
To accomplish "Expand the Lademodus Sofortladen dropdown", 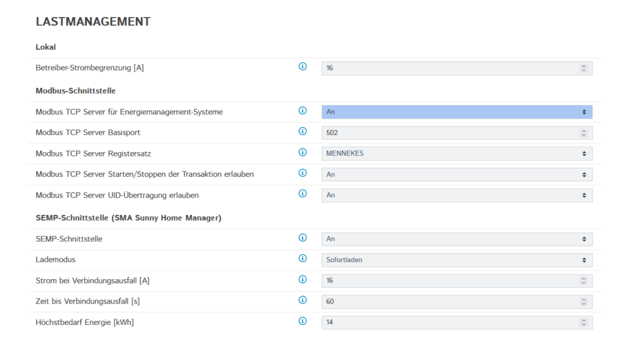I will pos(457,260).
